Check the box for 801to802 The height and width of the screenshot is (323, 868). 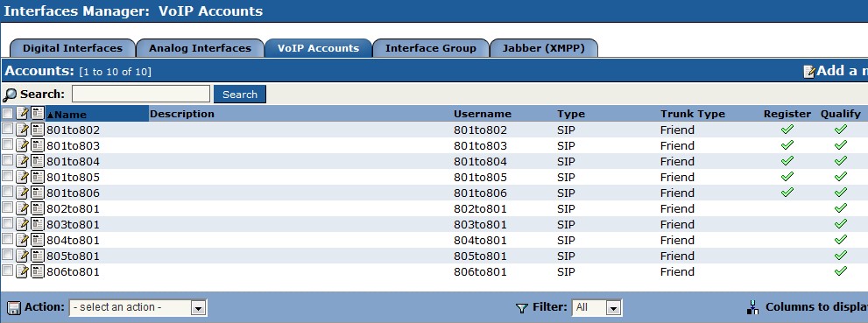8,129
